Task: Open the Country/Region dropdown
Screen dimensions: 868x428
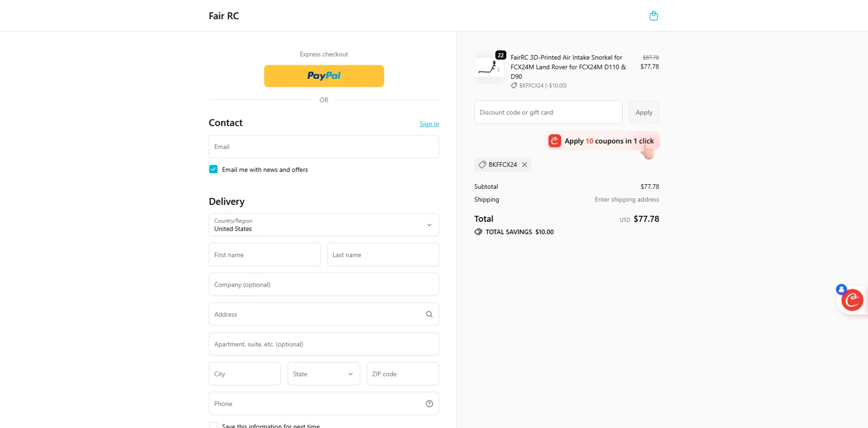Action: [x=324, y=225]
